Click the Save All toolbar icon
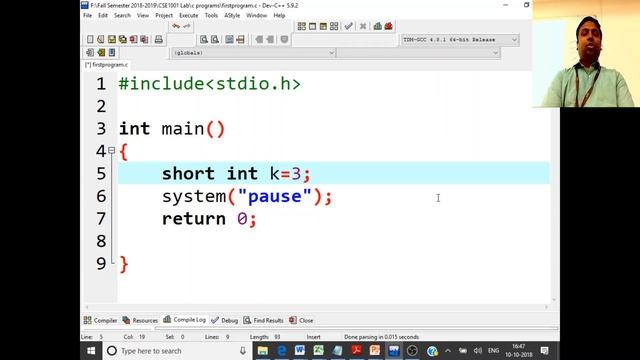The height and width of the screenshot is (360, 640). pyautogui.click(x=123, y=40)
